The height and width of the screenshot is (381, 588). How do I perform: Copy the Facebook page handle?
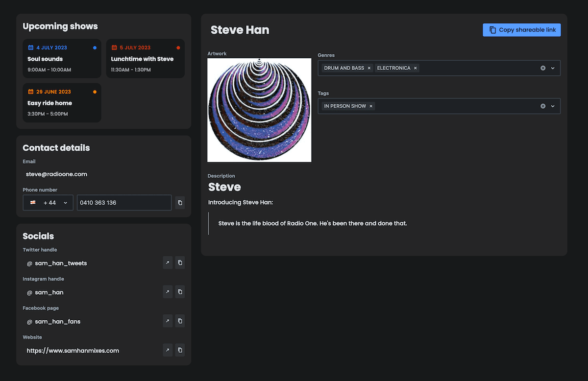click(180, 321)
